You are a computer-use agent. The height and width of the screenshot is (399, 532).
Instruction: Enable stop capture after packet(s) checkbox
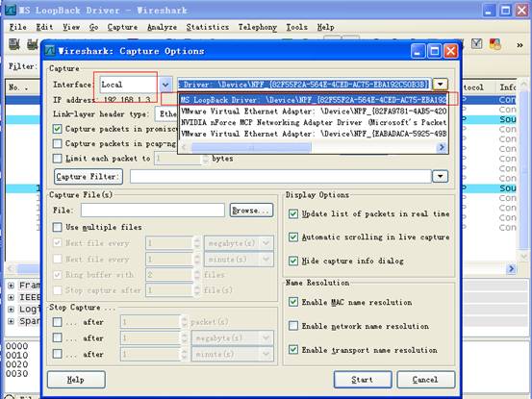point(58,322)
